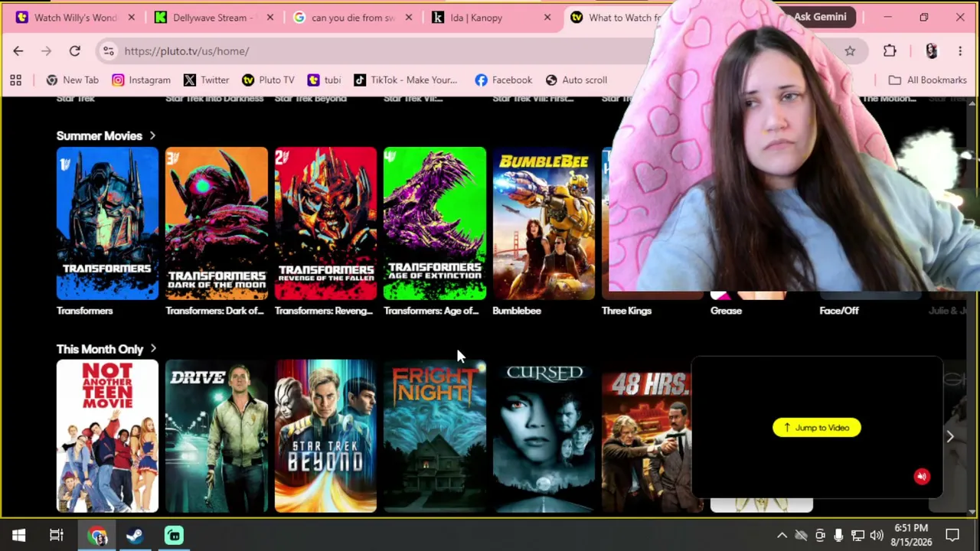
Task: Reload the Pluto TV page
Action: (74, 51)
